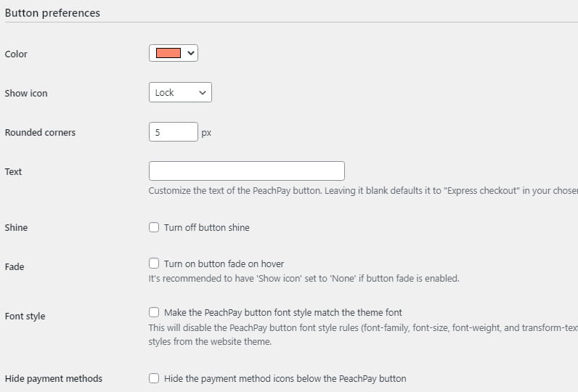Click the 'This will disable the PeachPay button font' description

pyautogui.click(x=363, y=335)
